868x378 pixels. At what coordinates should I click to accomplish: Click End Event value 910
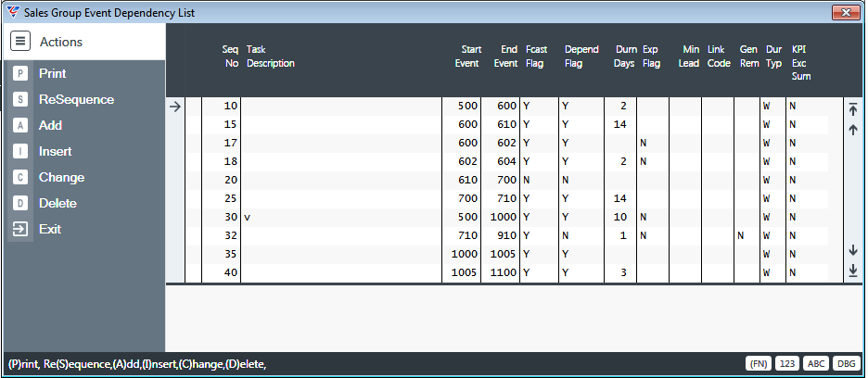[506, 235]
